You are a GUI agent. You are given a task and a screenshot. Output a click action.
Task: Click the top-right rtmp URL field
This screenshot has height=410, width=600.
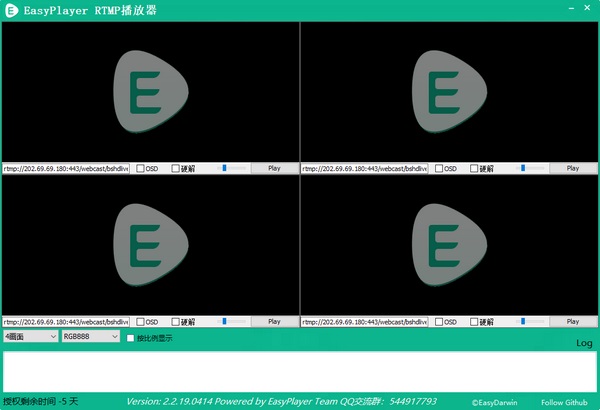[x=365, y=168]
